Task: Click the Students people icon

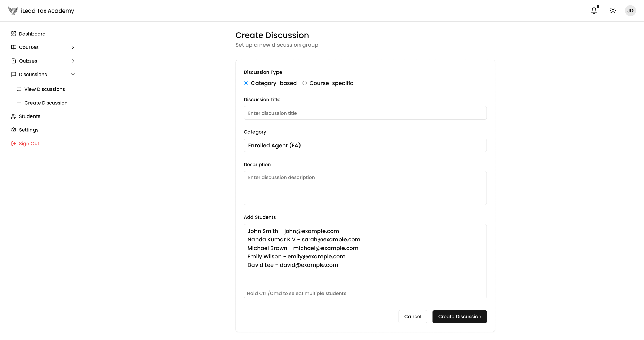Action: (x=14, y=116)
